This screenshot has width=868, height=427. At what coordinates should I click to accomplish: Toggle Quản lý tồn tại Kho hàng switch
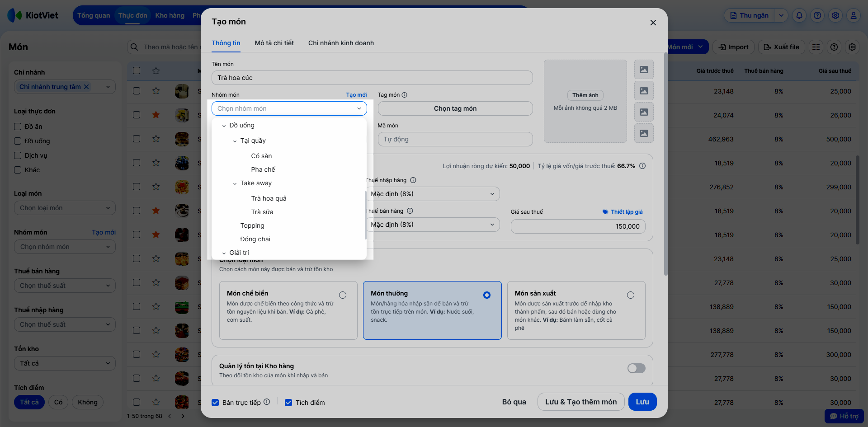click(637, 368)
